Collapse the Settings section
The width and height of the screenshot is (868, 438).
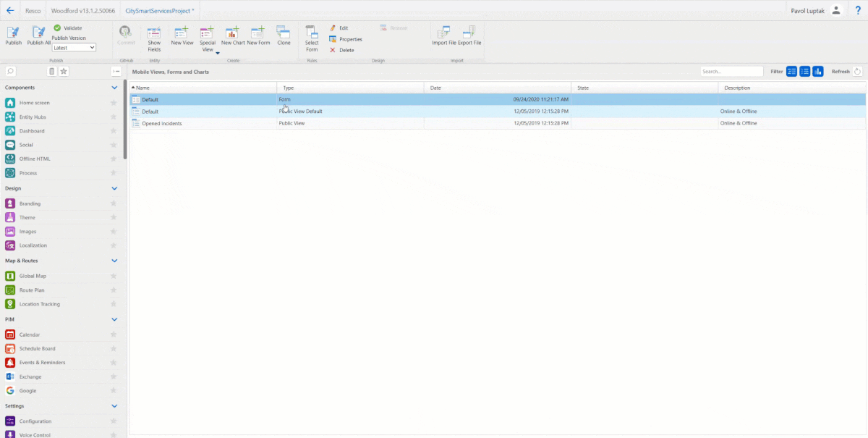tap(114, 406)
